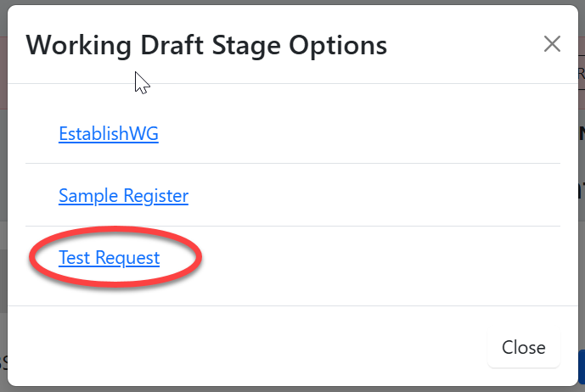Click the Close button at bottom right
Screen dimensions: 585x392
coord(523,347)
